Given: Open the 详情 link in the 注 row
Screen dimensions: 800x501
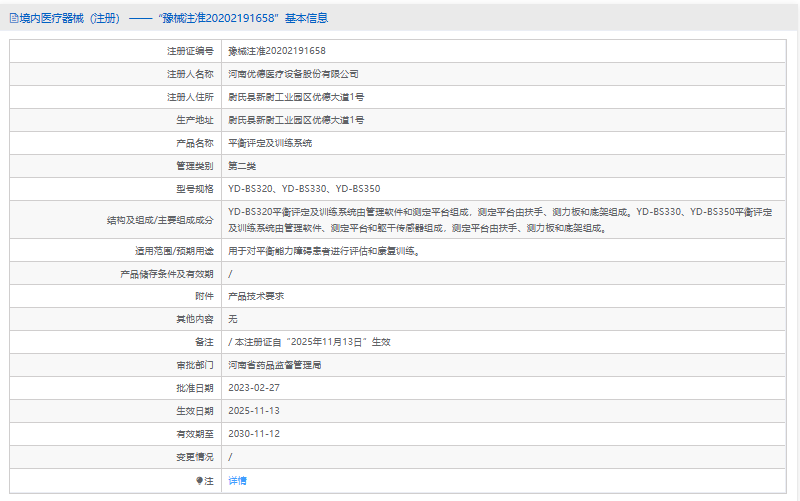Looking at the screenshot, I should tap(237, 481).
